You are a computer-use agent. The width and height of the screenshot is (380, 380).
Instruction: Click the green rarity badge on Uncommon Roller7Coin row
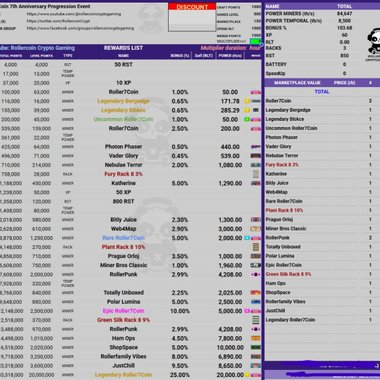[247, 119]
